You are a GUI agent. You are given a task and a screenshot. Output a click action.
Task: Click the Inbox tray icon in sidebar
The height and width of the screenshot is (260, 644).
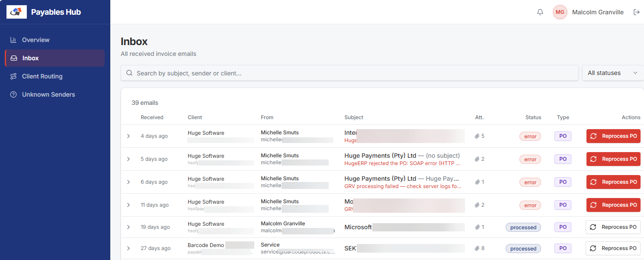[14, 58]
